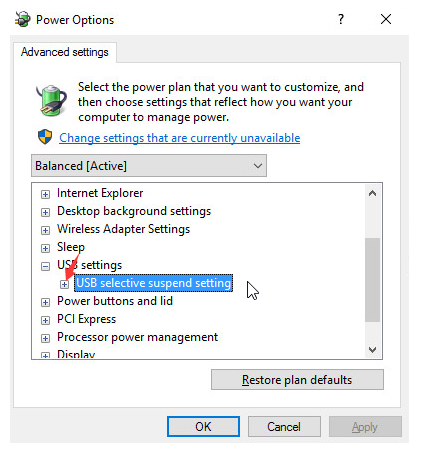The image size is (421, 463).
Task: Close the Power Options dialog
Action: click(x=386, y=19)
